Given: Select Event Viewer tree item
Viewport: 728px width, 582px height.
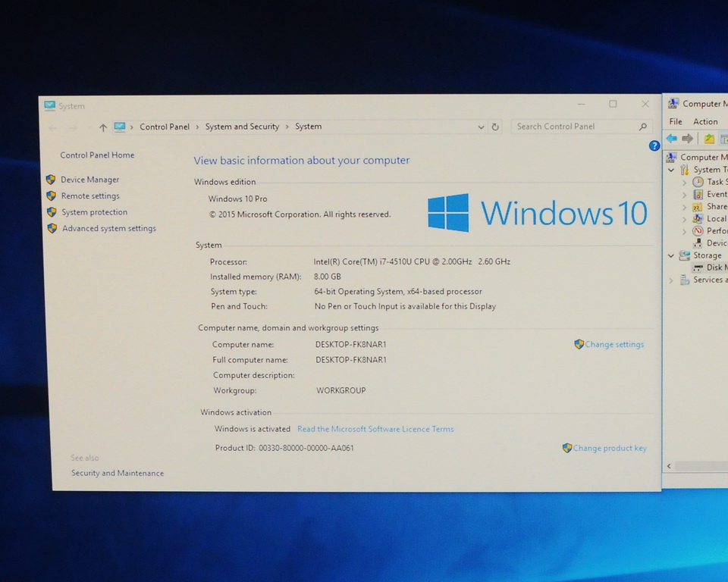Looking at the screenshot, I should point(717,194).
